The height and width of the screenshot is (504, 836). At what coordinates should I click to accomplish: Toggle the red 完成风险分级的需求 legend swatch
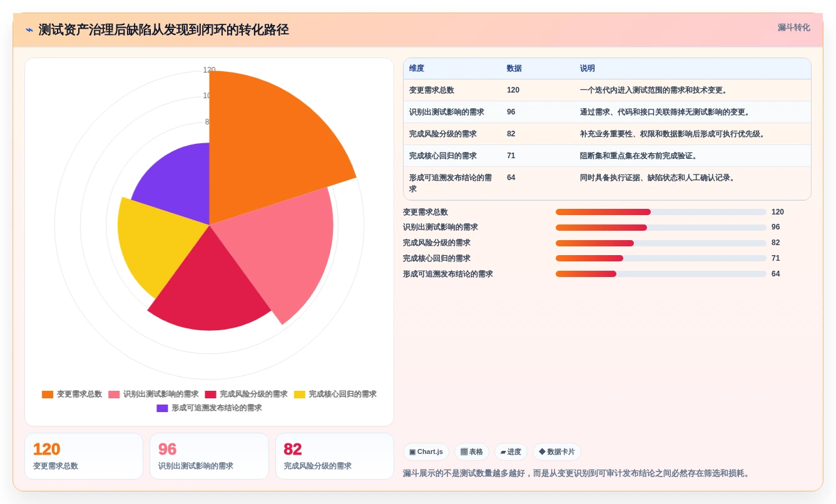[x=210, y=395]
